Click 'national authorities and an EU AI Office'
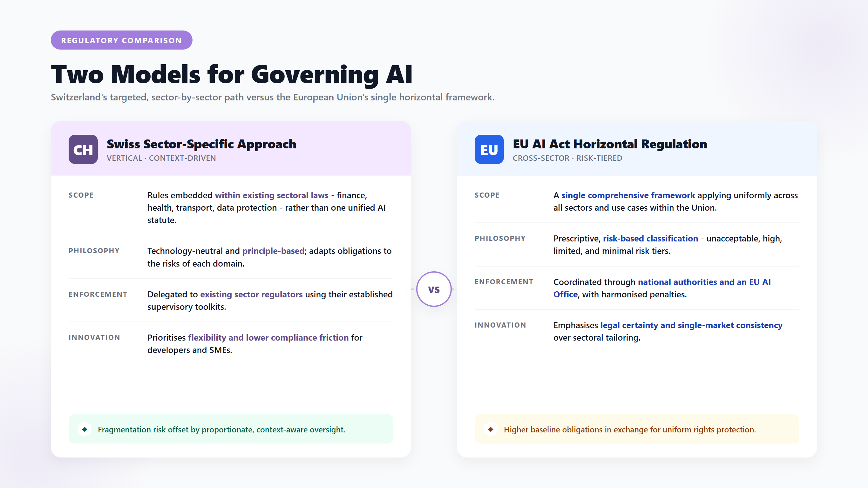868x488 pixels. [662, 288]
